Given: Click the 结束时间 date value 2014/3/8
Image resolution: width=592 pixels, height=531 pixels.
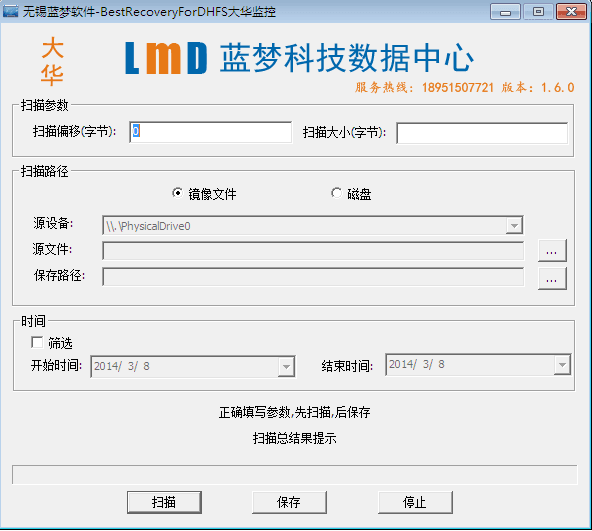Looking at the screenshot, I should (x=417, y=364).
